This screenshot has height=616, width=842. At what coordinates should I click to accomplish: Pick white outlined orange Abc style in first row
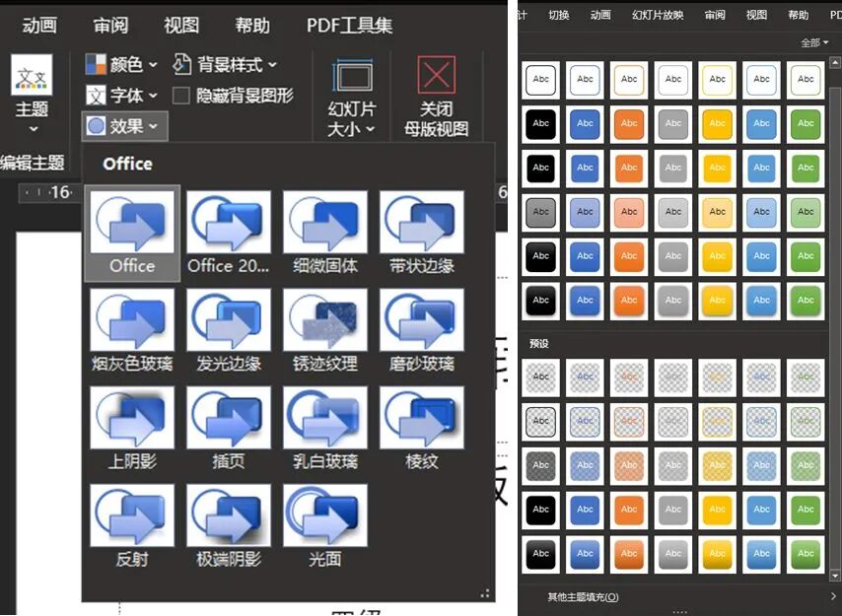(x=629, y=80)
